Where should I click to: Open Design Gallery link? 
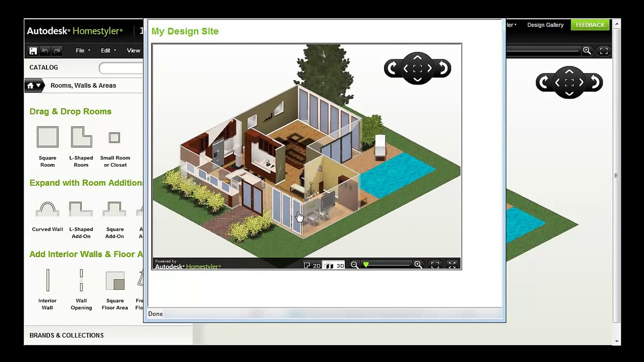[545, 25]
